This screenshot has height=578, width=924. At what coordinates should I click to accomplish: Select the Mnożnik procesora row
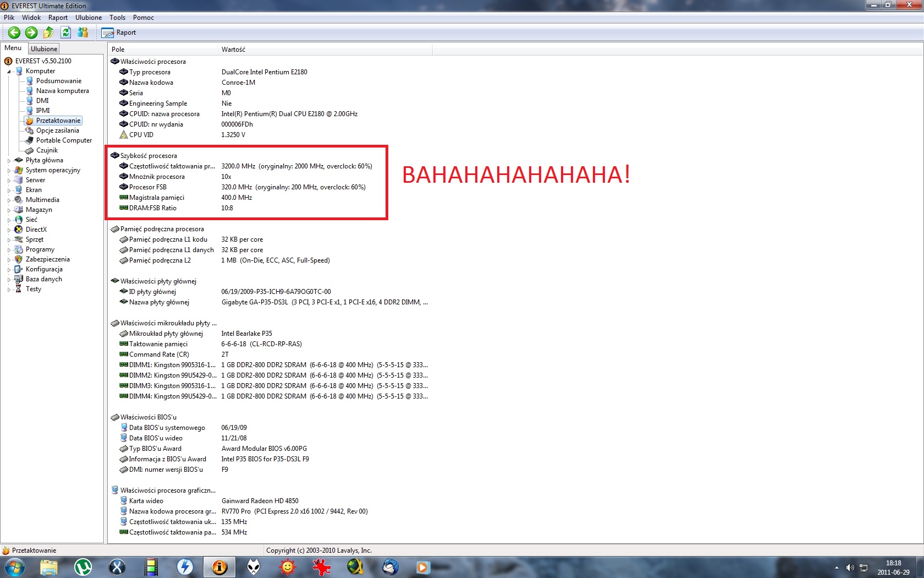pos(269,177)
